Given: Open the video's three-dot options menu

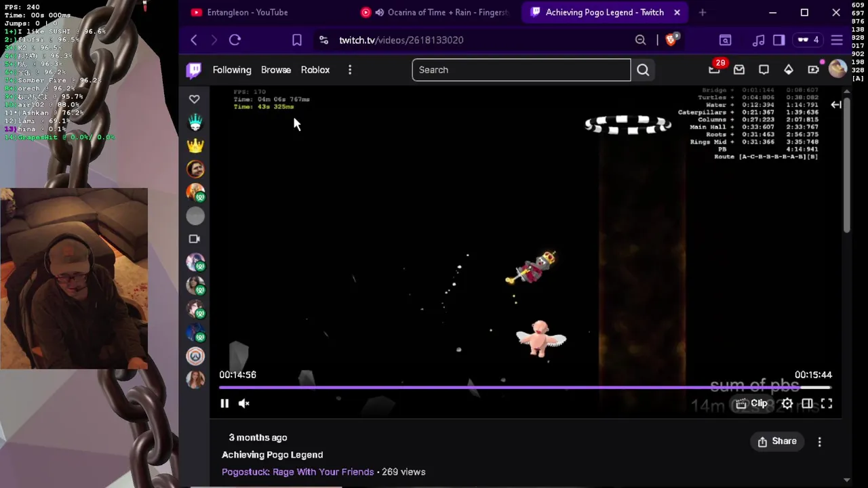Looking at the screenshot, I should 819,441.
